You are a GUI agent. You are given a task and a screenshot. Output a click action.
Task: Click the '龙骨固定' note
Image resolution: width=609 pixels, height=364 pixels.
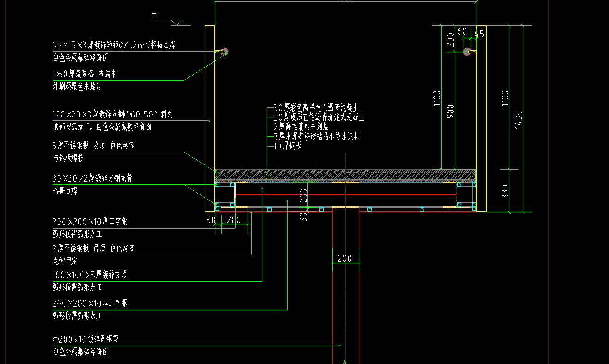pyautogui.click(x=65, y=261)
